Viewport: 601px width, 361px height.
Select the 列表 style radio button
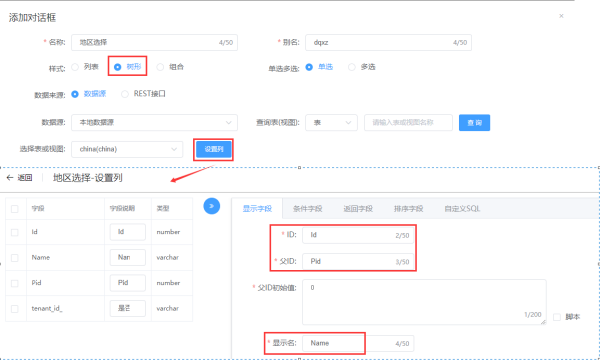(x=75, y=67)
